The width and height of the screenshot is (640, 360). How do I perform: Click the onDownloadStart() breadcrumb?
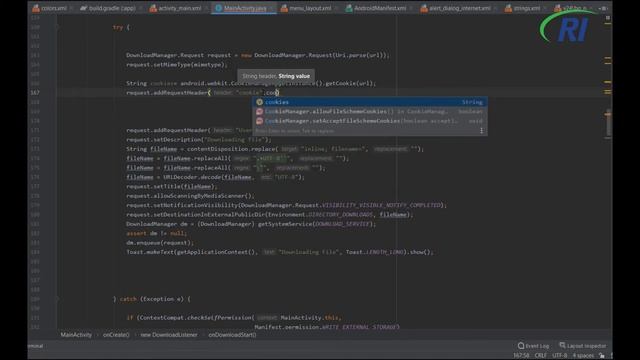[x=232, y=335]
